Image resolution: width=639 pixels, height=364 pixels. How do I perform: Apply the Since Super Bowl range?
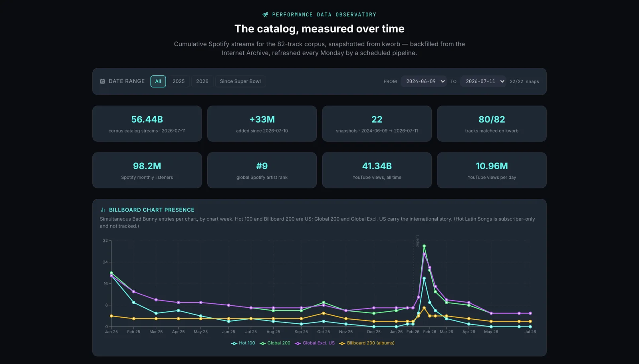pyautogui.click(x=240, y=81)
